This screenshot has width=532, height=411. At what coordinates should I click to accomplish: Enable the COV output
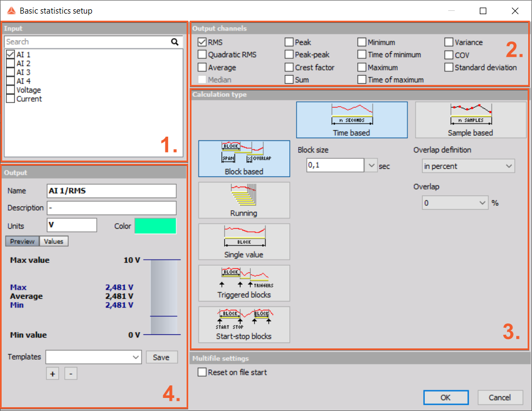coord(449,54)
